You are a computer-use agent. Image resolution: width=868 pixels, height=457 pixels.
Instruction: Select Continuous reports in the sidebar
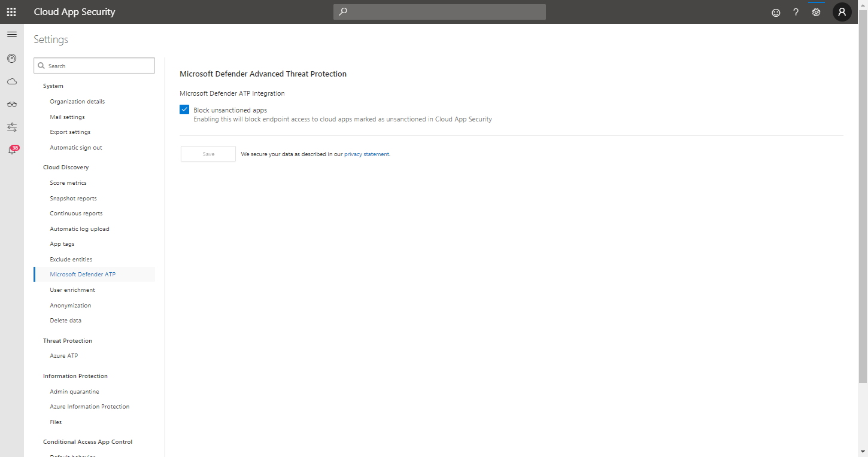tap(76, 214)
